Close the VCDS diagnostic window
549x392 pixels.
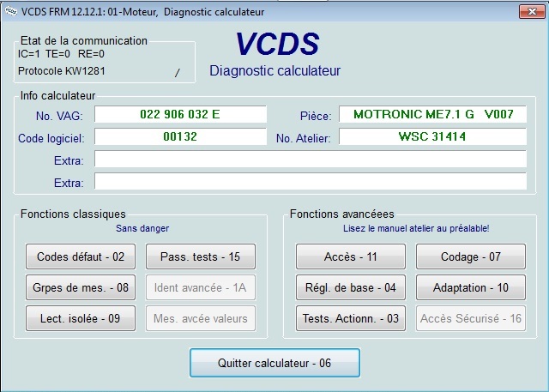tap(532, 11)
